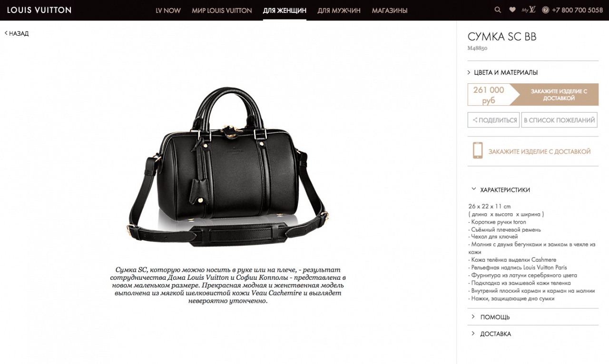
Task: Open the MyLV account icon
Action: coord(529,10)
